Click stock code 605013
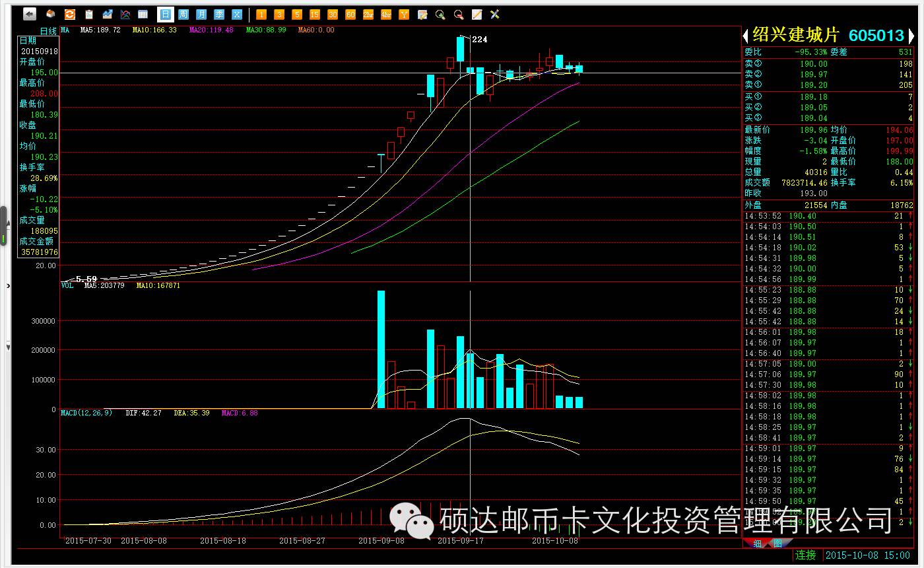The image size is (924, 568). 876,35
